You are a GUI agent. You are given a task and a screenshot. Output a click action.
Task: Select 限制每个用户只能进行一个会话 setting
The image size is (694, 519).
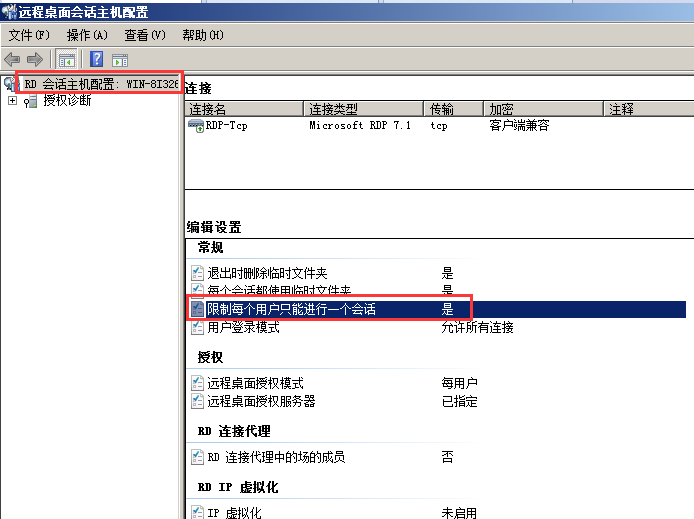pyautogui.click(x=291, y=310)
